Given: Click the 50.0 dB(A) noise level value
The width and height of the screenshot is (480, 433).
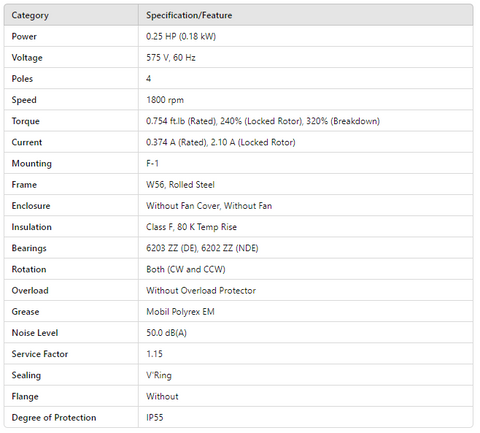Looking at the screenshot, I should tap(166, 333).
